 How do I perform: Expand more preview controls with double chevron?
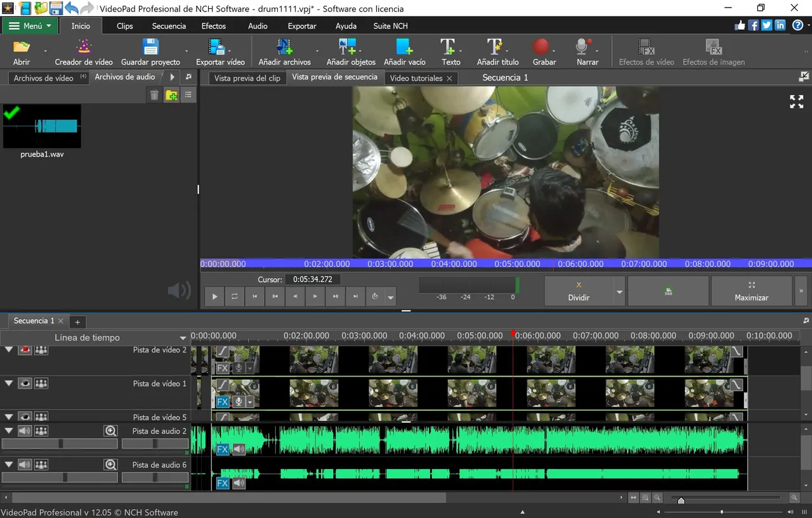click(801, 292)
